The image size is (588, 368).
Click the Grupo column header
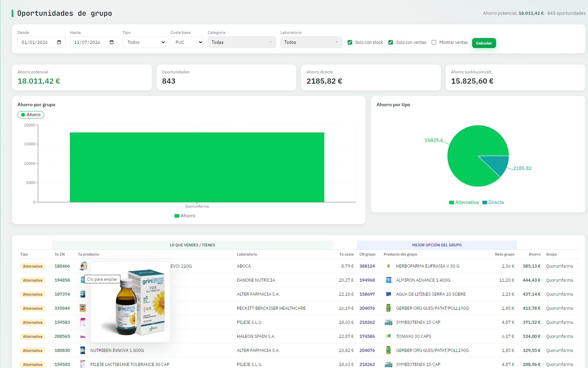click(551, 255)
